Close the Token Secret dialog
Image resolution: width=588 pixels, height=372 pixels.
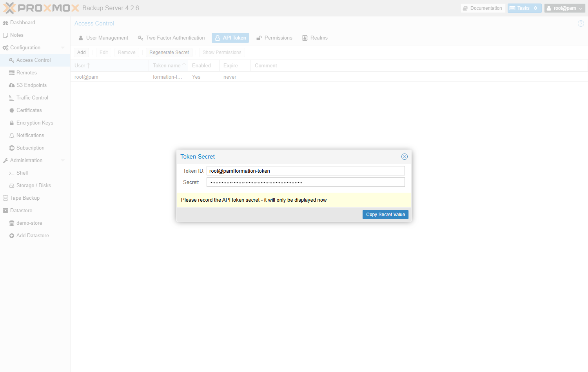[x=405, y=157]
